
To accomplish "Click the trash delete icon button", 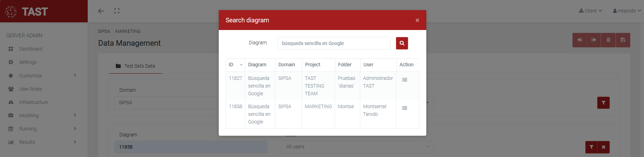I will pos(608,40).
